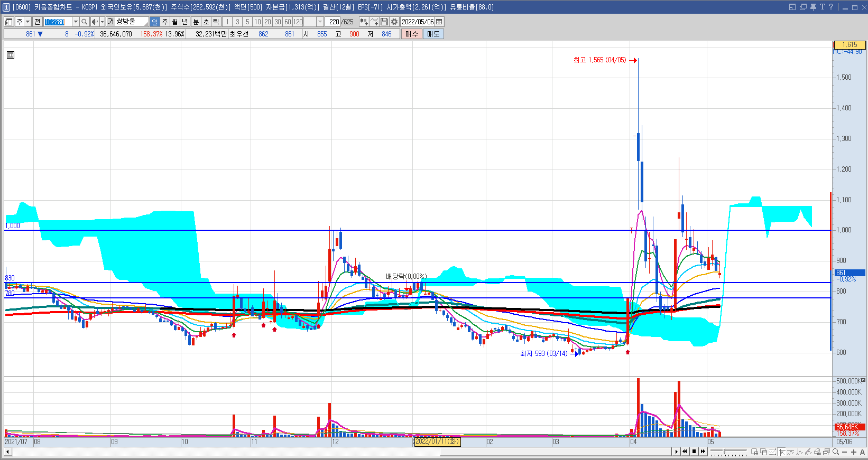The width and height of the screenshot is (868, 460).
Task: Expand the market type (주) dropdown arrow
Action: pos(27,22)
